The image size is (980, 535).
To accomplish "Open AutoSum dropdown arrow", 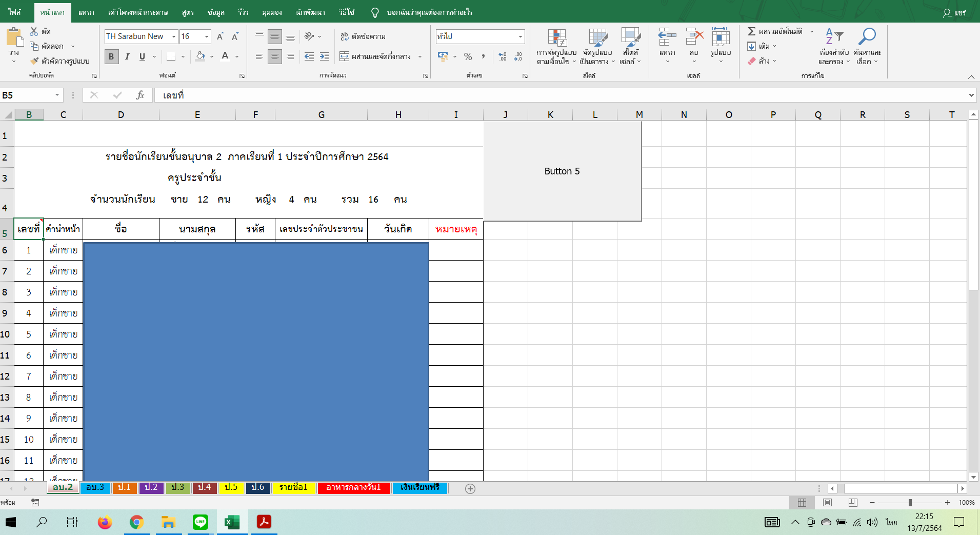I will coord(812,31).
